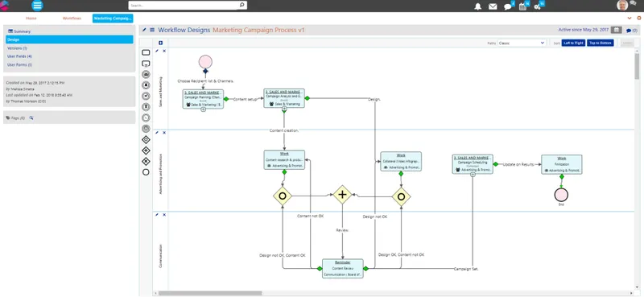Screen dimensions: 644x297
Task: Delete the Advertising and Promotion lane
Action: pos(164,133)
